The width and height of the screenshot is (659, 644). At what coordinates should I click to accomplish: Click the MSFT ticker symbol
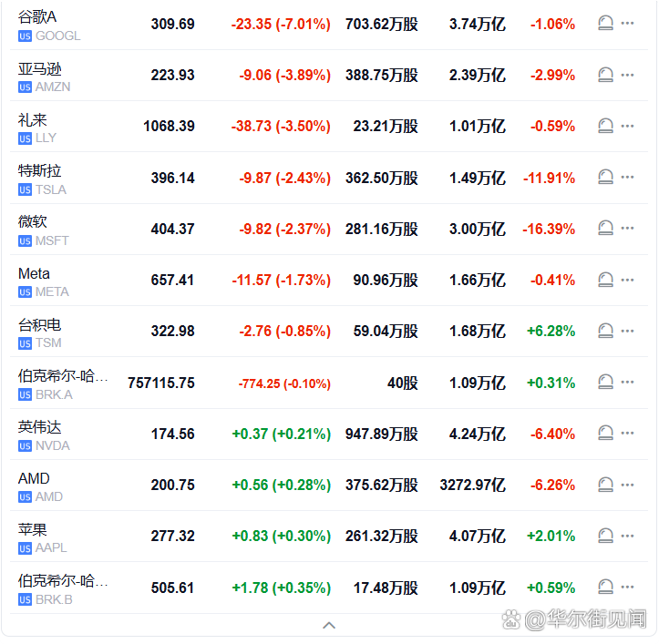tap(52, 240)
